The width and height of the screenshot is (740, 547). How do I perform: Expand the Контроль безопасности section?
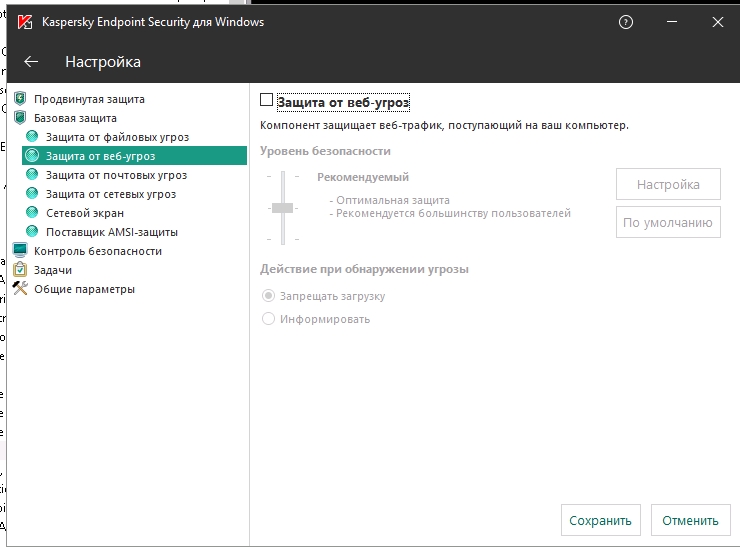click(x=97, y=251)
